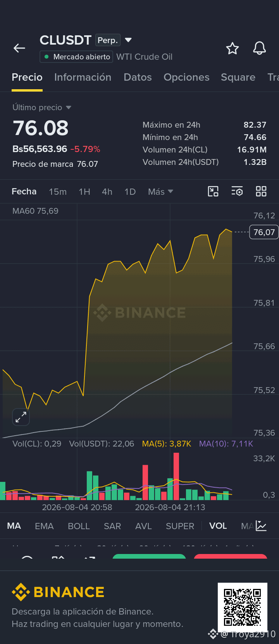Viewport: 279px width, 644px height.
Task: Open the four-square grid layout icon
Action: [261, 191]
